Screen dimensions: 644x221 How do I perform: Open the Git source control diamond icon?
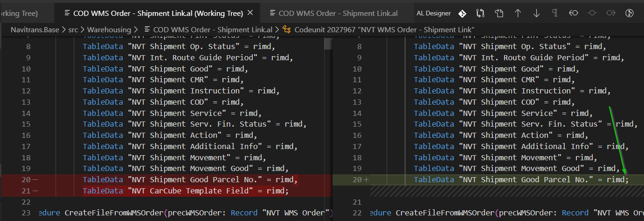[x=462, y=13]
